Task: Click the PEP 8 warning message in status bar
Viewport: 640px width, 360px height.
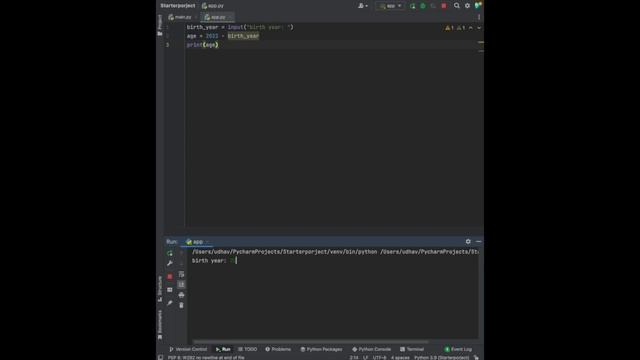Action: (206, 357)
